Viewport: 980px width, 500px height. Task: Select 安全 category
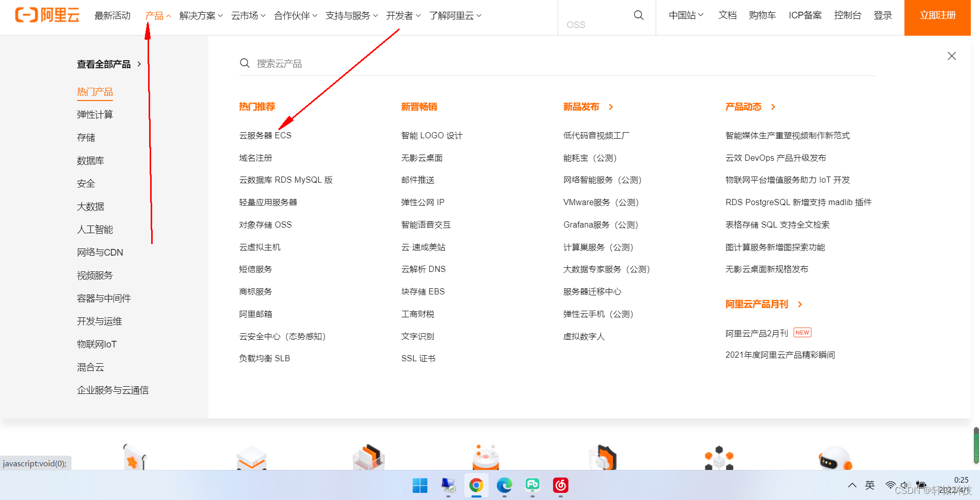pyautogui.click(x=86, y=184)
